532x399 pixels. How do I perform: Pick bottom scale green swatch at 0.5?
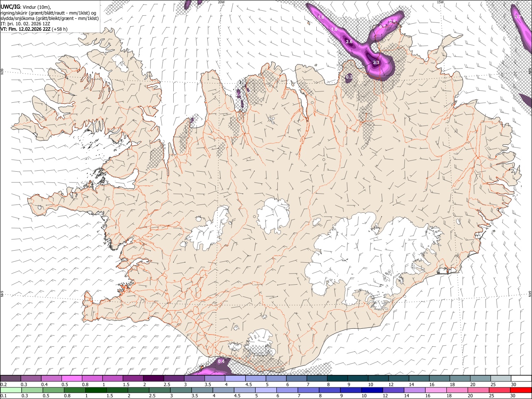(53, 390)
